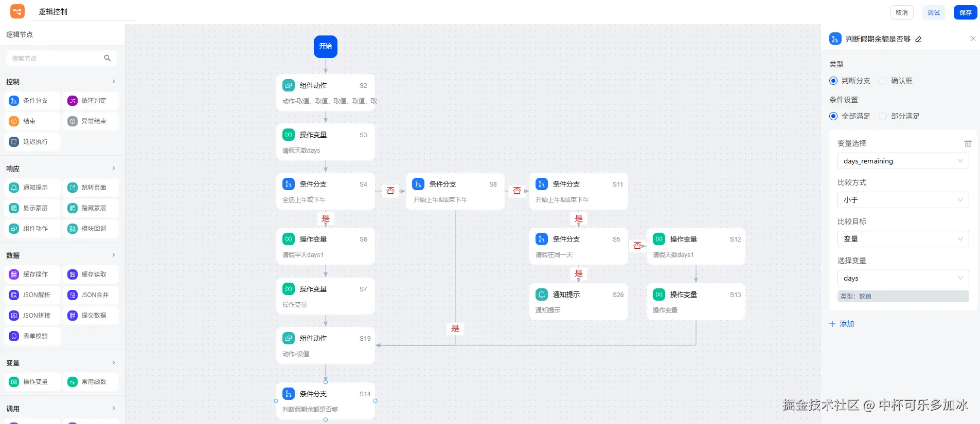Click the 开始 start node
This screenshot has width=980, height=424.
point(326,46)
